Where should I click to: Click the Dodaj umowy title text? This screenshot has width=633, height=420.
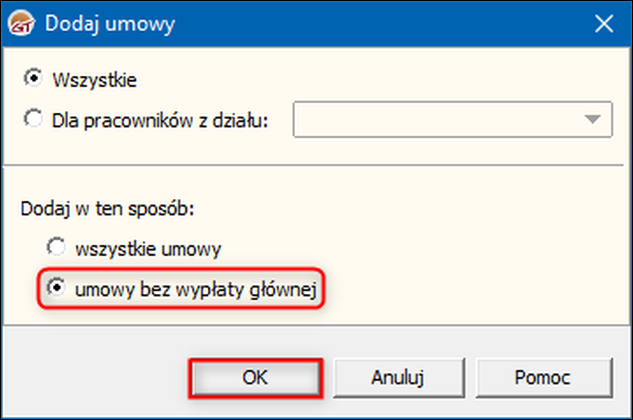pyautogui.click(x=94, y=21)
